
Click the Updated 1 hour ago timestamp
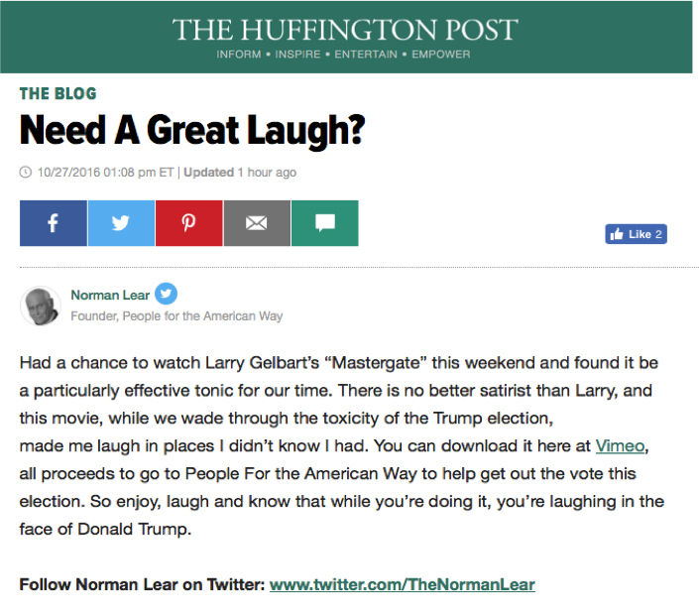(240, 173)
